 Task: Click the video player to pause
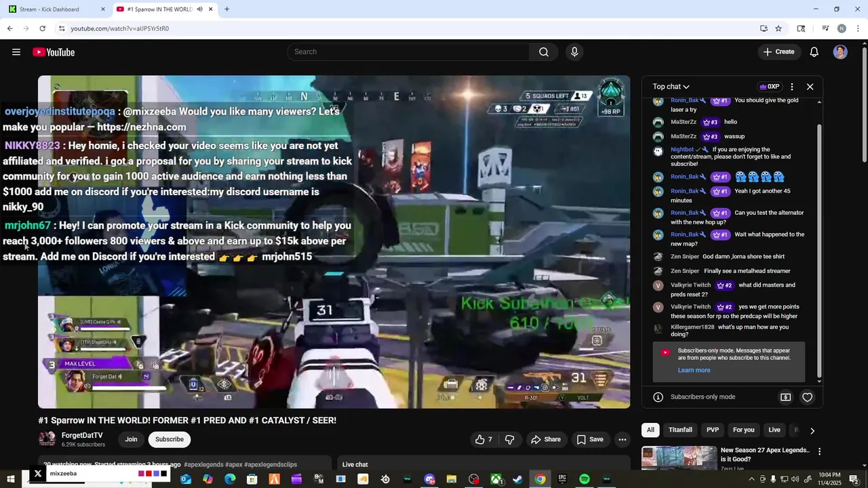[x=334, y=241]
